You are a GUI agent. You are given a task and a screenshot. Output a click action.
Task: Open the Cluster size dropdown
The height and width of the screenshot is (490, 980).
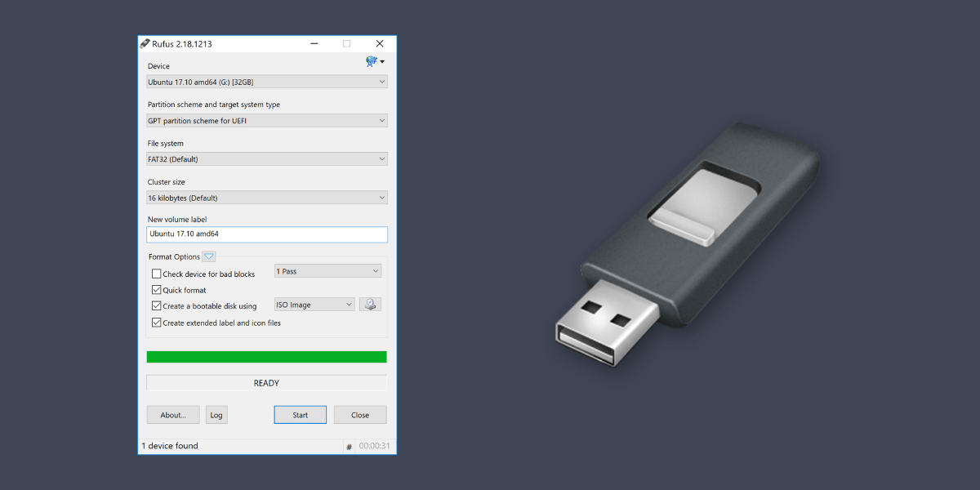[x=267, y=197]
